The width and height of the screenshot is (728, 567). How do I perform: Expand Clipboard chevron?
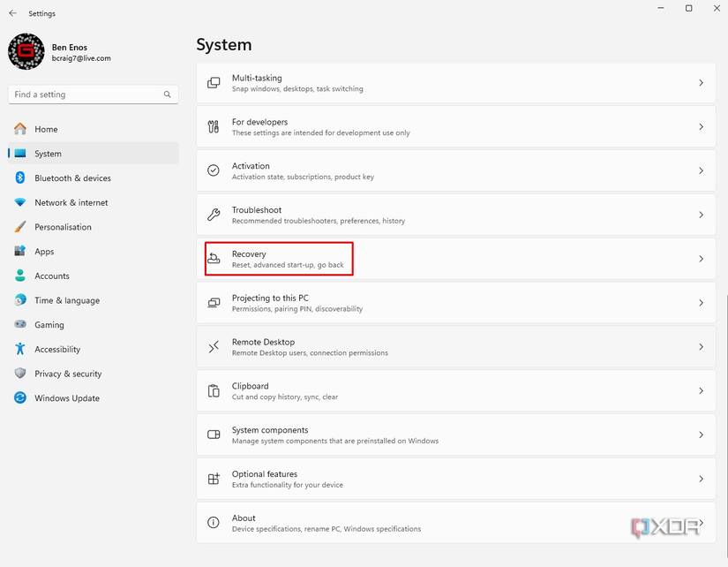[701, 391]
